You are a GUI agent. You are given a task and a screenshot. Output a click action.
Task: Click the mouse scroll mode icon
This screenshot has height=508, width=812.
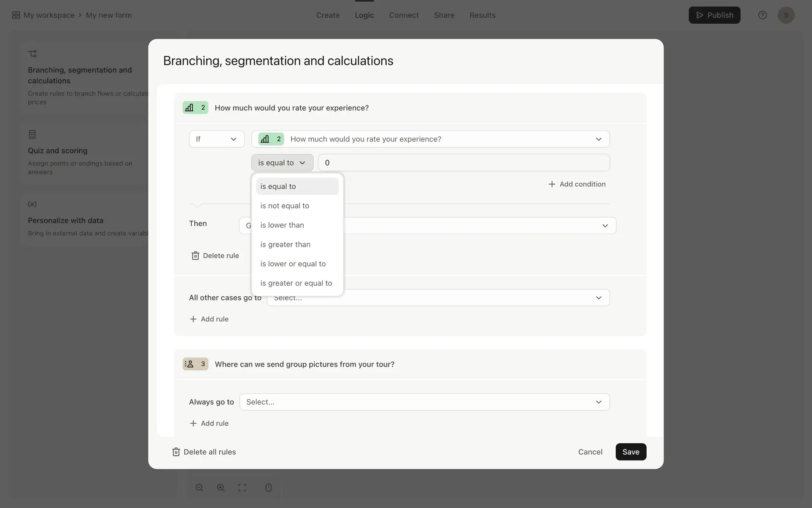click(x=268, y=488)
